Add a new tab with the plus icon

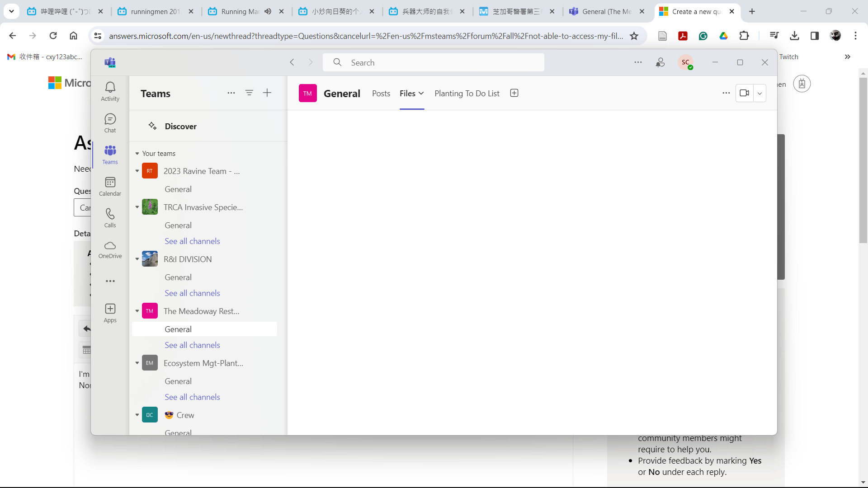514,93
